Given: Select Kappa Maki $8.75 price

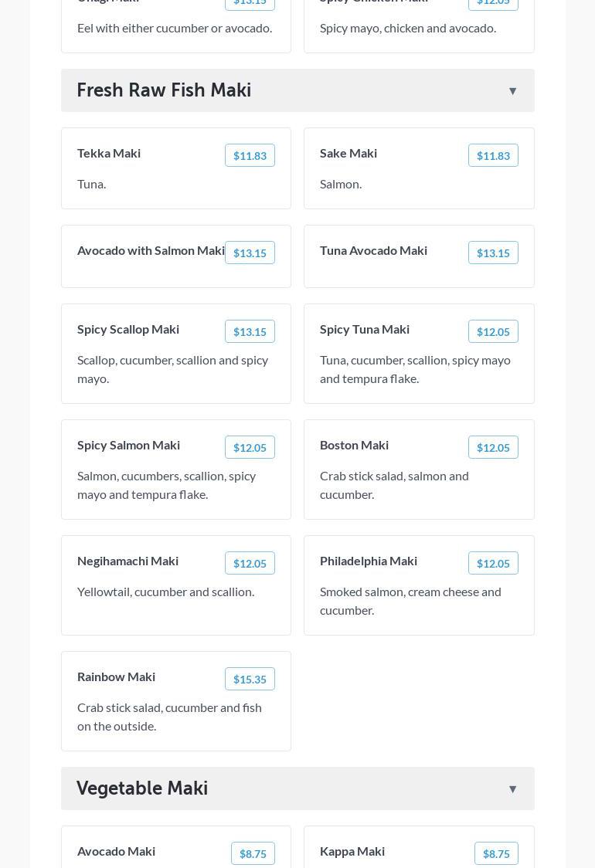Looking at the screenshot, I should 496,854.
